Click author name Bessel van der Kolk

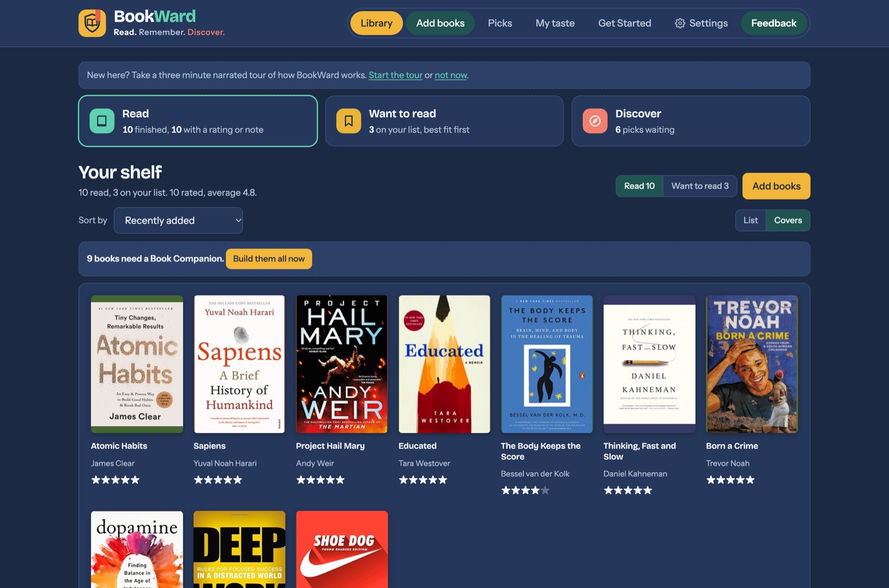[x=535, y=473]
